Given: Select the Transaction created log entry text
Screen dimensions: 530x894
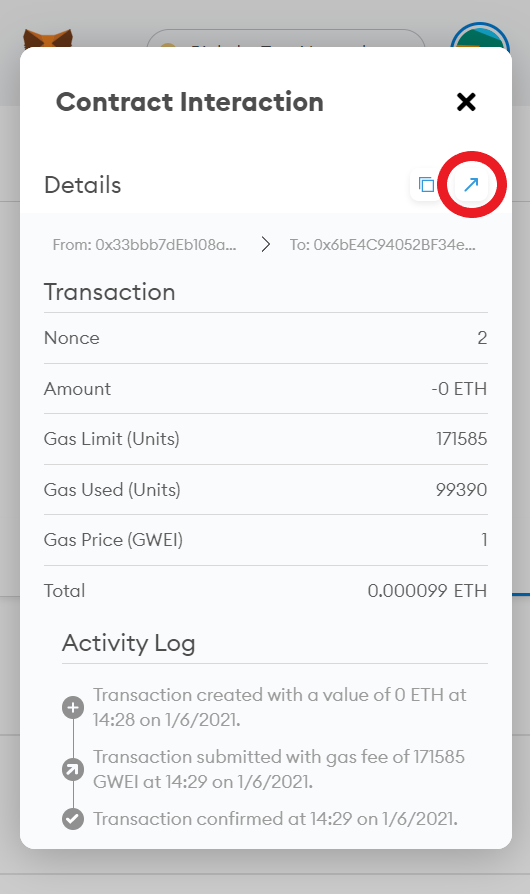Looking at the screenshot, I should [280, 707].
